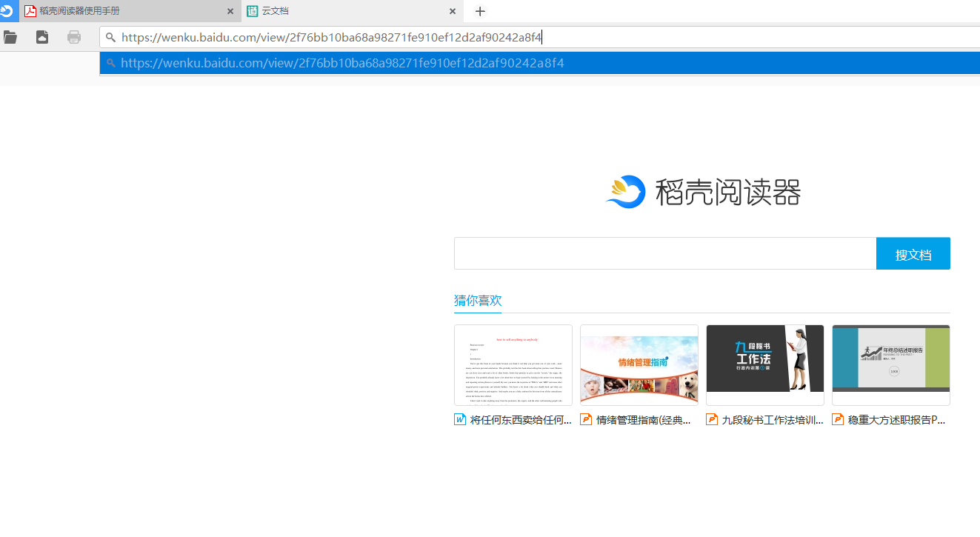Close the 云文档 tab
This screenshot has height=537, width=980.
(453, 11)
